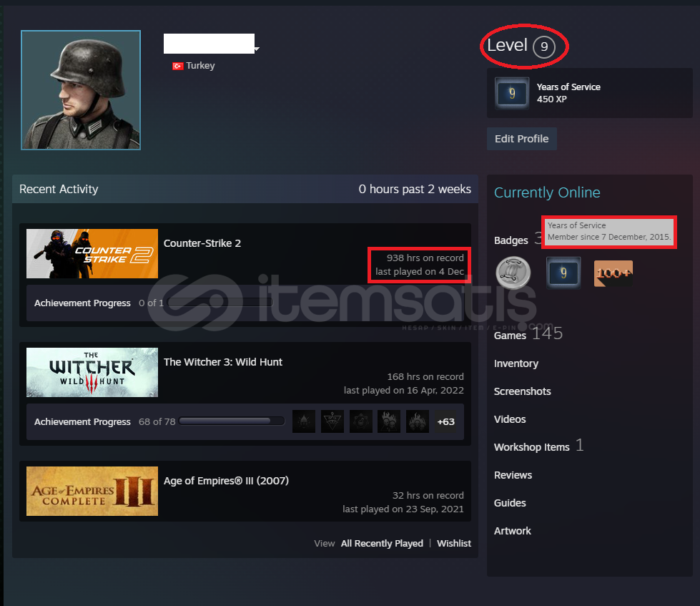The image size is (700, 606).
Task: Click the silver pillar community badge icon
Action: [513, 273]
